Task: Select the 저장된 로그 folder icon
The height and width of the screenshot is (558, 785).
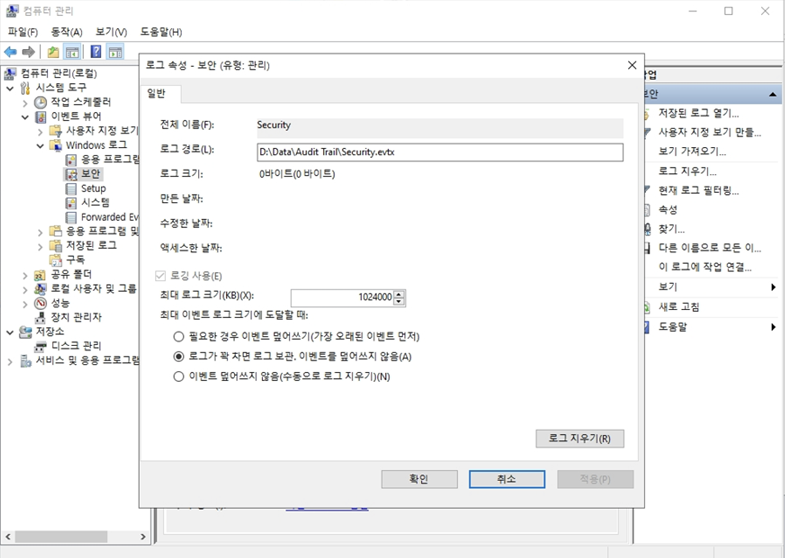Action: [56, 246]
